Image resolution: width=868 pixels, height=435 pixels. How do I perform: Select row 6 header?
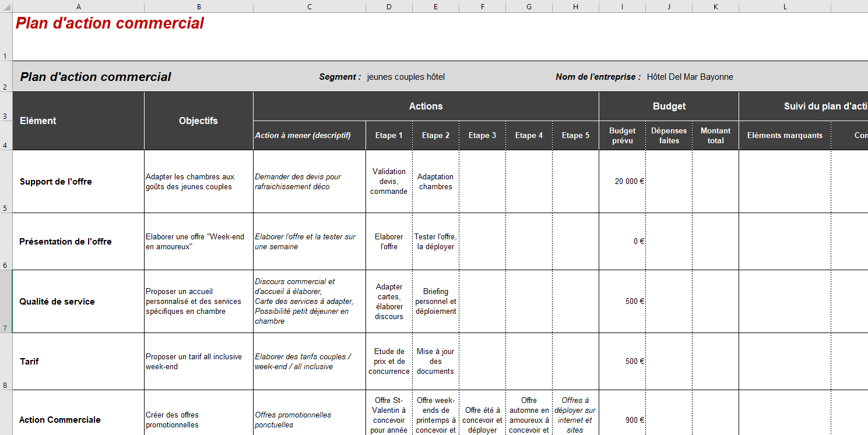[6, 241]
